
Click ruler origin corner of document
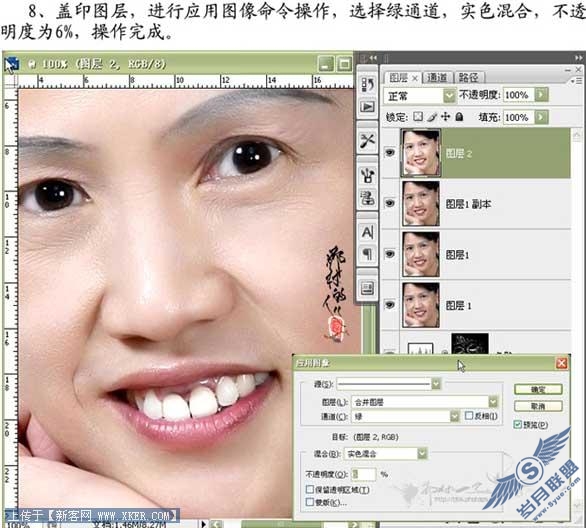click(x=10, y=81)
